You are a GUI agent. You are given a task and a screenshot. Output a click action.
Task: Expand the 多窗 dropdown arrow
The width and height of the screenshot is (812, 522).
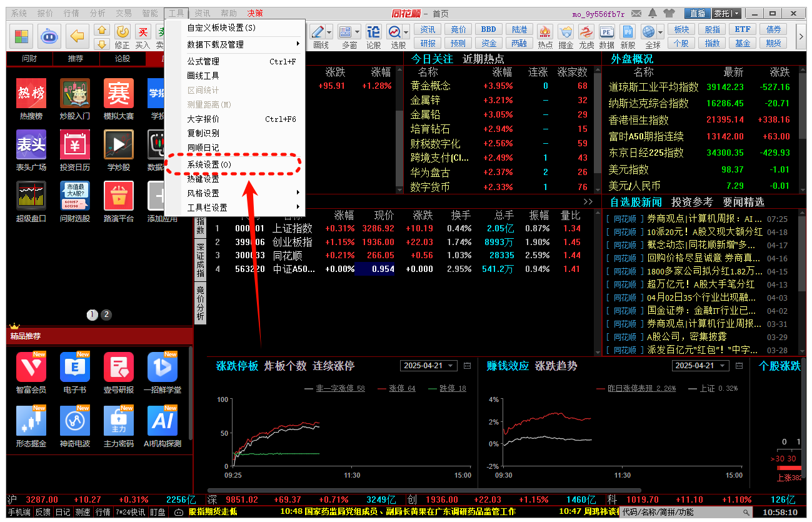click(x=358, y=31)
